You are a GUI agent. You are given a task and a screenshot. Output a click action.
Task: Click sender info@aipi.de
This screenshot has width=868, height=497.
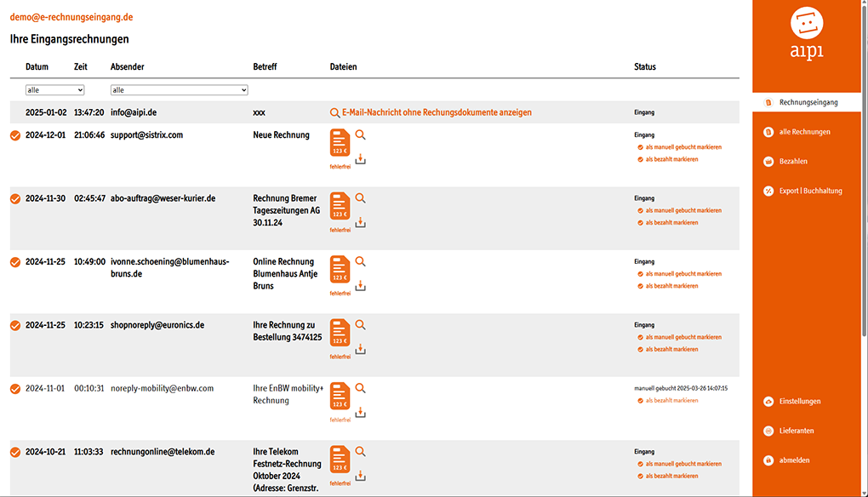(x=134, y=112)
